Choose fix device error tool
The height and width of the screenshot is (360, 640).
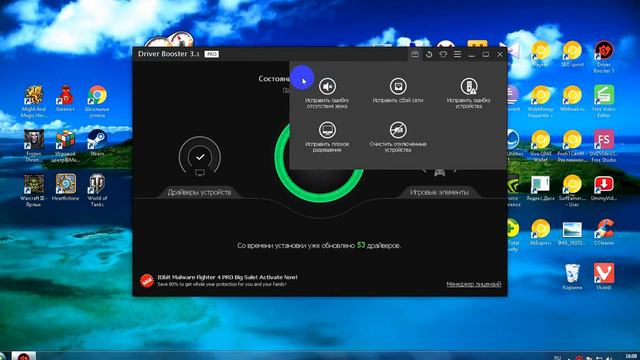pyautogui.click(x=469, y=93)
